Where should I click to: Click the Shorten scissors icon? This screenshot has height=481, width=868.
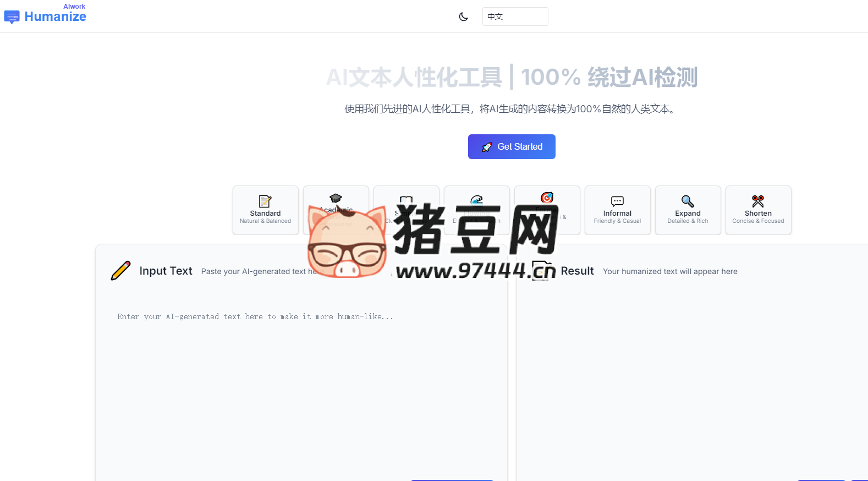point(758,201)
